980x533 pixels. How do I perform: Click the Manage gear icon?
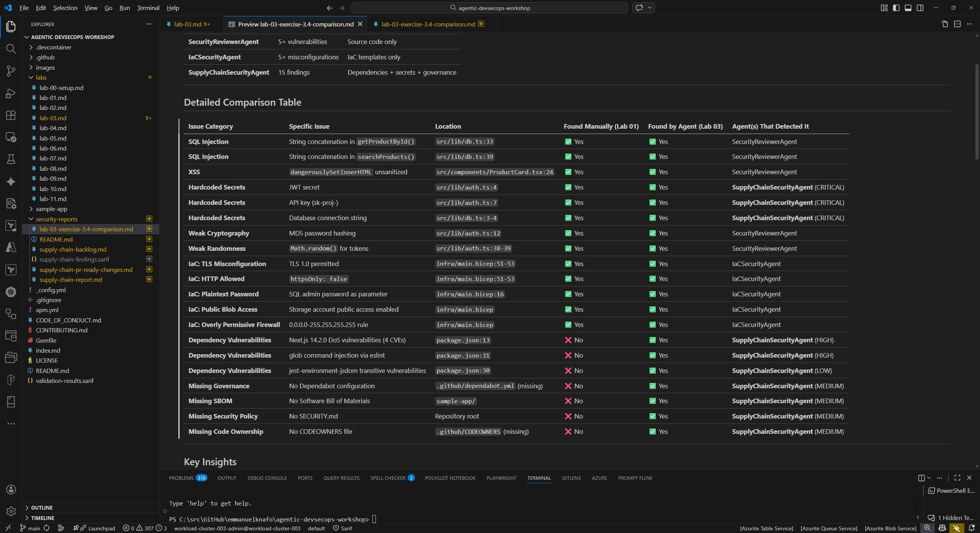coord(11,511)
